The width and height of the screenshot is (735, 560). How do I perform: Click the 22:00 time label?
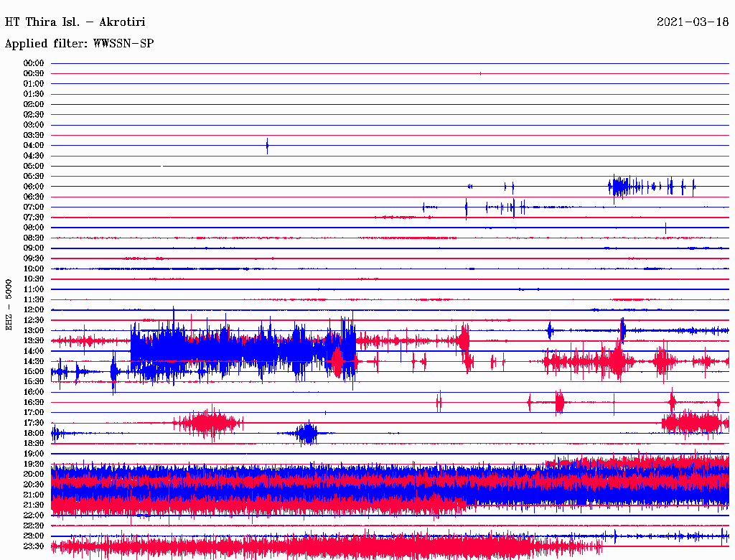(34, 515)
